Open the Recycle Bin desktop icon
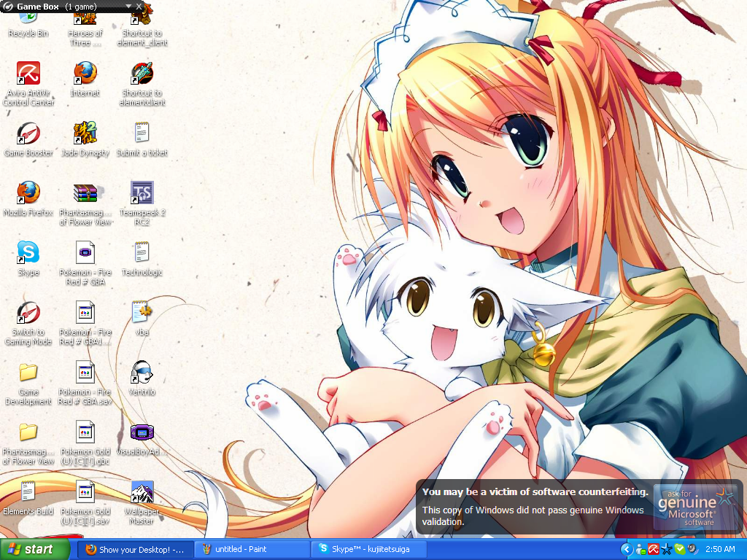The image size is (747, 560). pyautogui.click(x=28, y=27)
